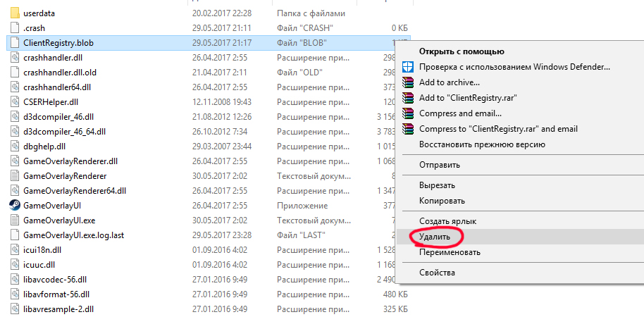Screen dimensions: 644x317
Task: Choose Compress and email... menu entry
Action: pyautogui.click(x=460, y=113)
